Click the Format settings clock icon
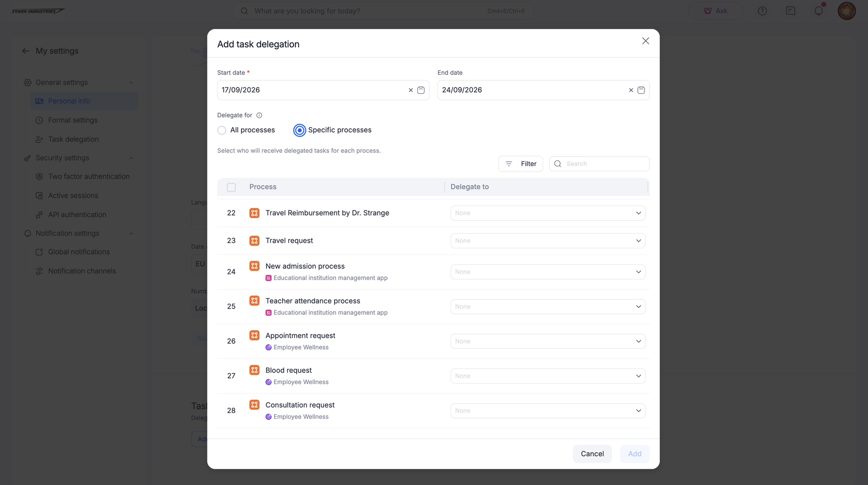 [x=39, y=120]
